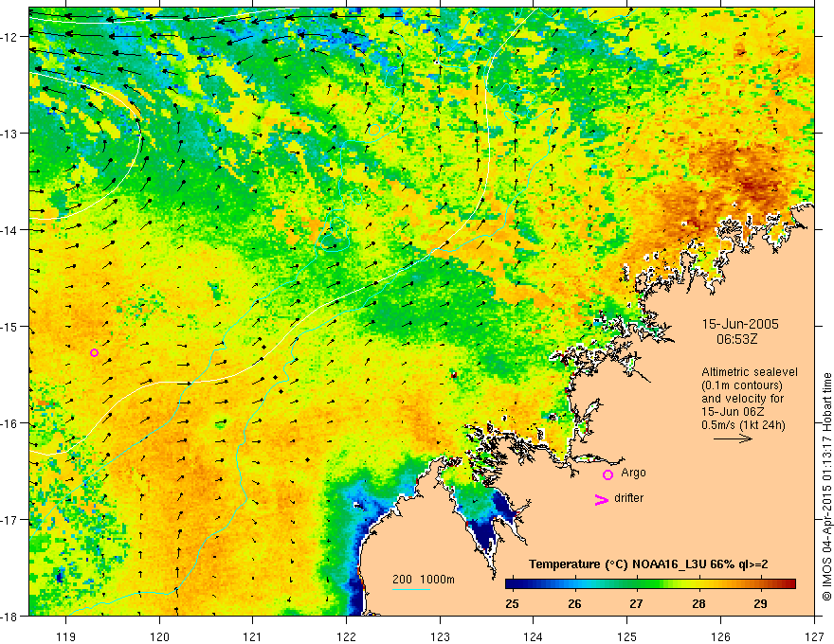Click the 'Altimetric sealevel' text line
This screenshot has width=834, height=644.
(x=749, y=372)
